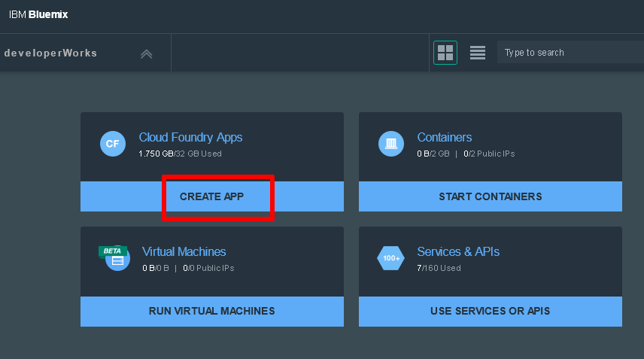Click the Containers circle icon

[x=390, y=144]
